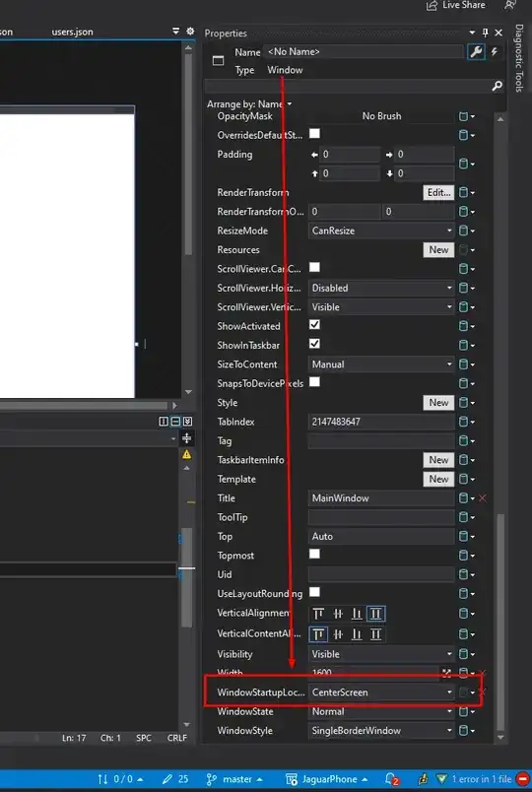Enable the Topmost checkbox
532x792 pixels.
pos(314,554)
